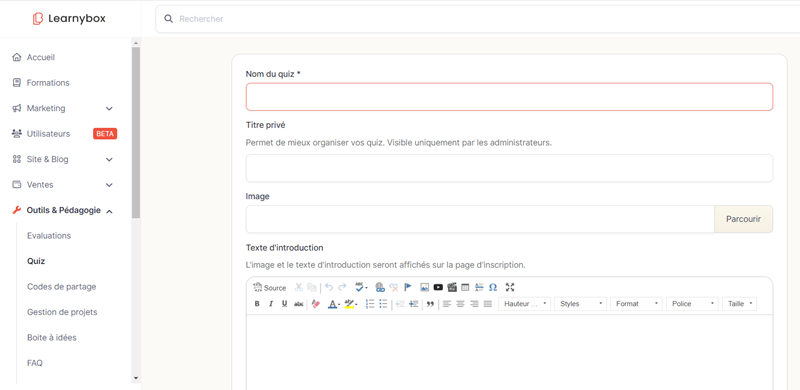Justify the text
This screenshot has height=390, width=800.
click(x=488, y=304)
